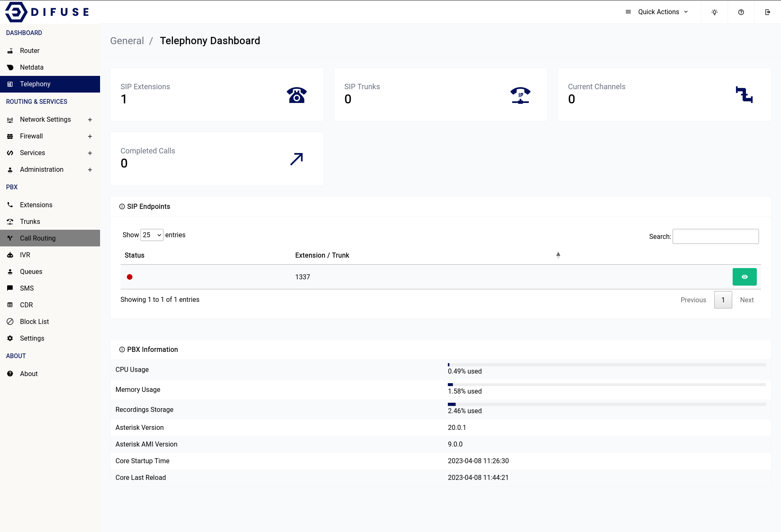Click the SMS message icon

(x=10, y=288)
